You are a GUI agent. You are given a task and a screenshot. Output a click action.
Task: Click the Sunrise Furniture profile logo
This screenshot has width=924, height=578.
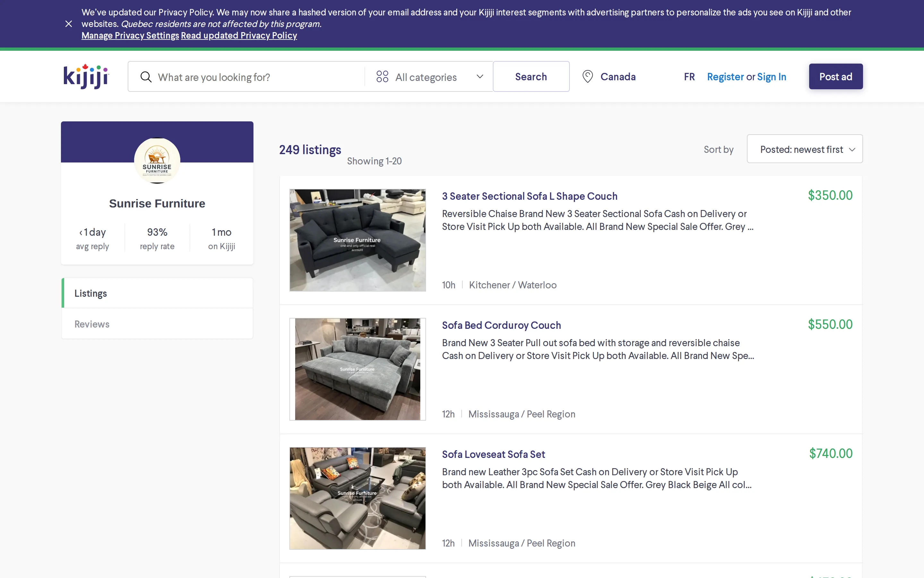[x=157, y=161]
